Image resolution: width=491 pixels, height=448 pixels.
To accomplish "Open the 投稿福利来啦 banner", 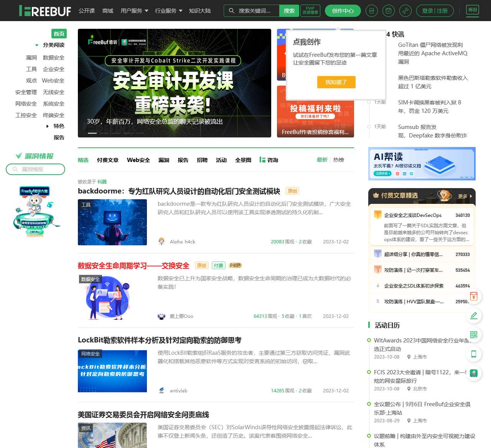I will coord(315,111).
